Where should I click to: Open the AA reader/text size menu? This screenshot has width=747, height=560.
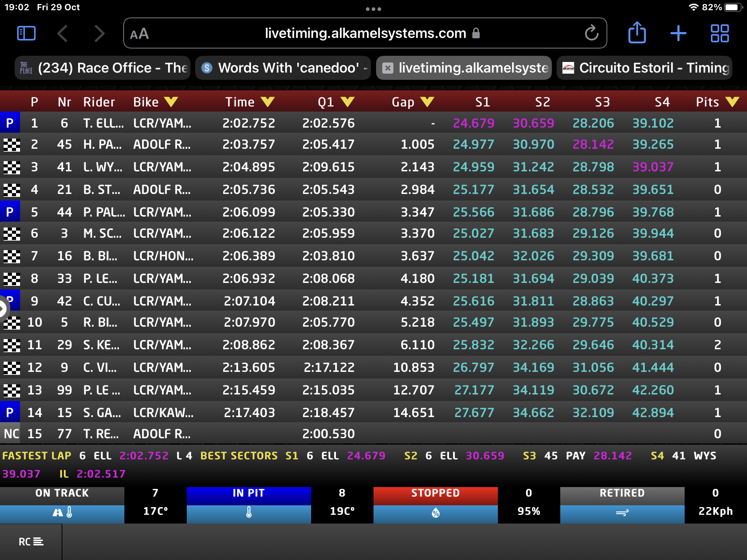pyautogui.click(x=139, y=34)
